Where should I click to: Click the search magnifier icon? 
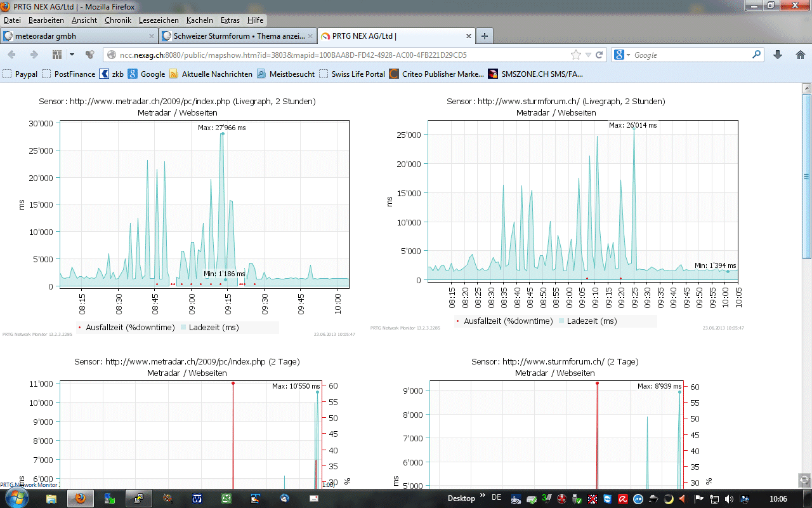756,55
